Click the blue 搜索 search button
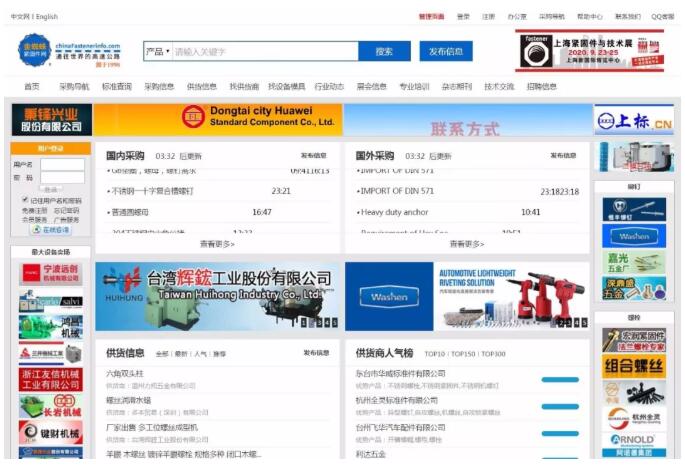Image resolution: width=685 pixels, height=467 pixels. pos(384,52)
